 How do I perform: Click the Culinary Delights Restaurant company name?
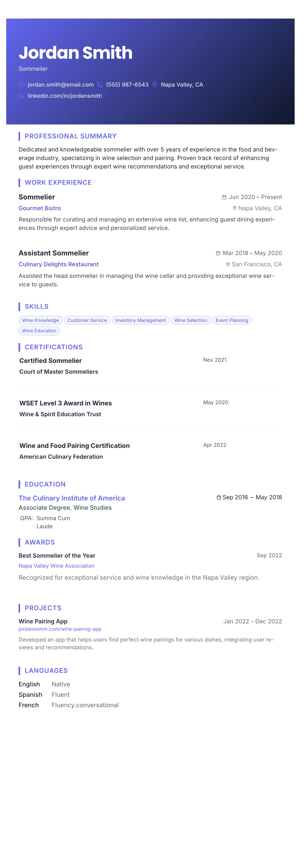(59, 265)
